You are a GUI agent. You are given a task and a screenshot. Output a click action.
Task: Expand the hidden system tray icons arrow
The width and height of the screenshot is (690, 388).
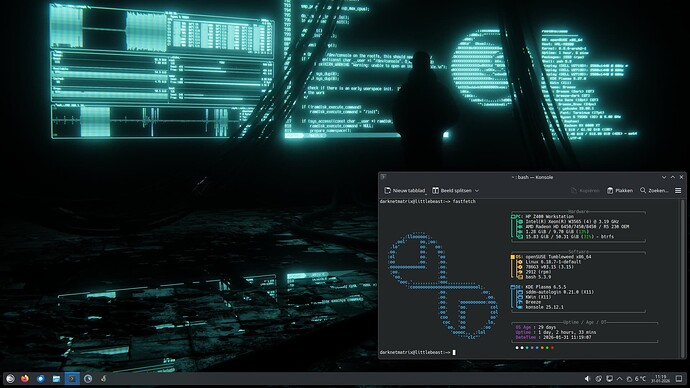[620, 379]
